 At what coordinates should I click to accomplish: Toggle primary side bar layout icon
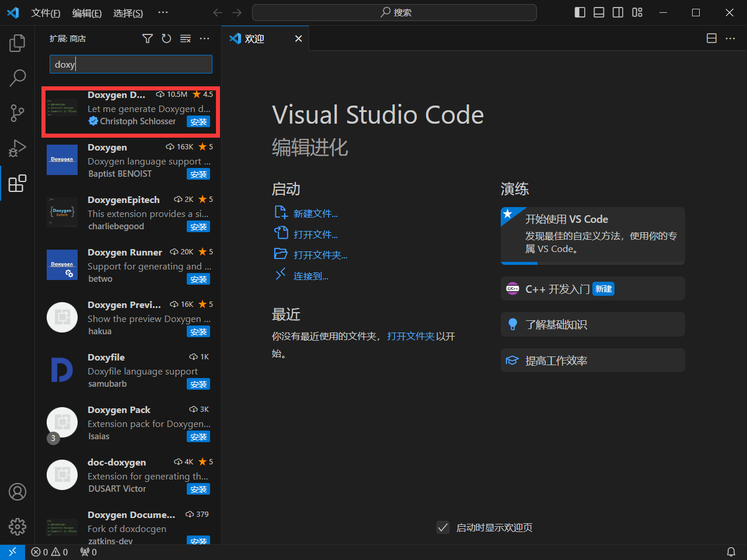tap(580, 13)
